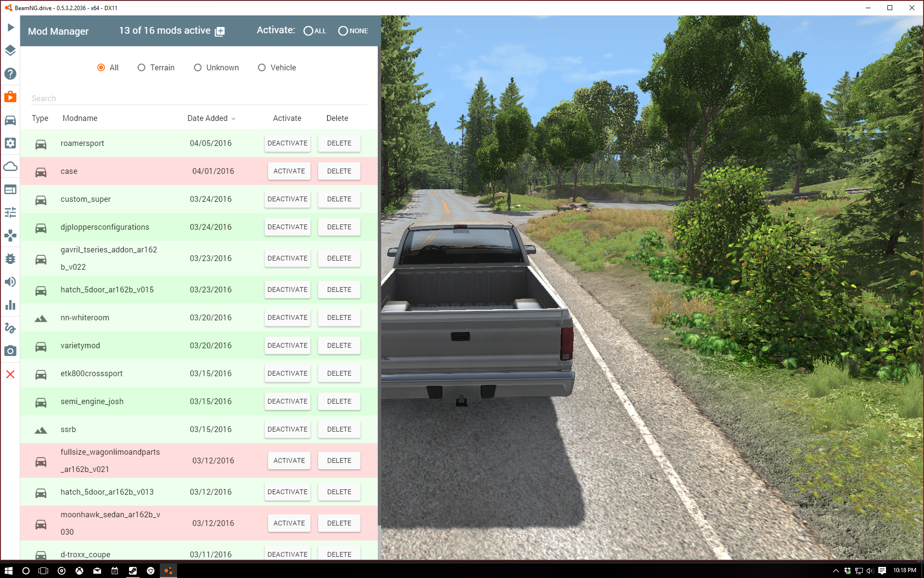924x578 pixels.
Task: Click the mod Search field
Action: (198, 98)
